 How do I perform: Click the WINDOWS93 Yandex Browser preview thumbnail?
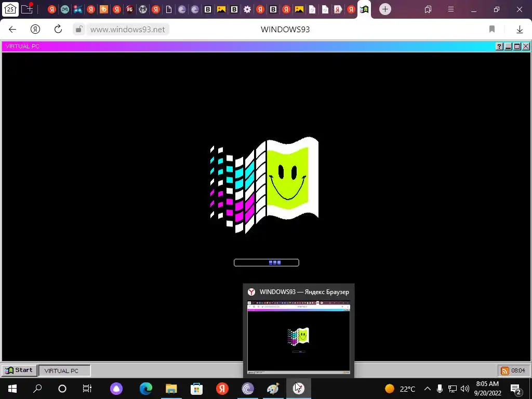(299, 337)
